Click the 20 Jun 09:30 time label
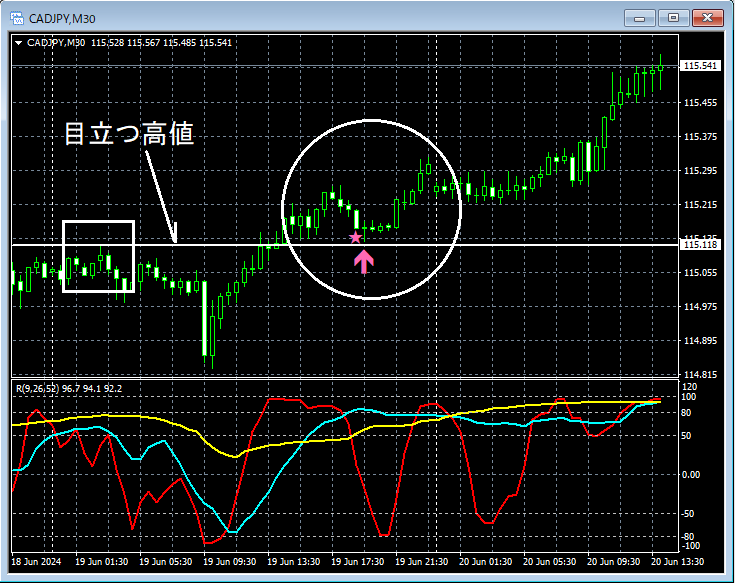736x583 pixels. click(613, 562)
